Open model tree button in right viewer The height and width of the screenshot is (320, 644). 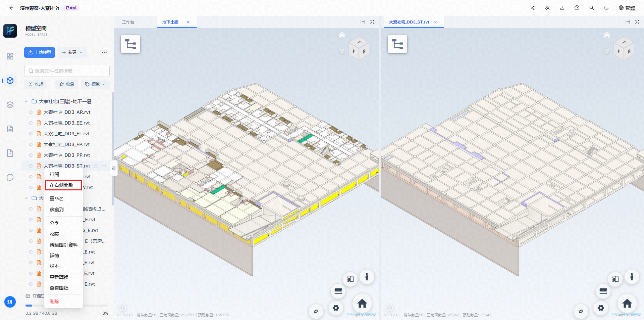pos(397,44)
